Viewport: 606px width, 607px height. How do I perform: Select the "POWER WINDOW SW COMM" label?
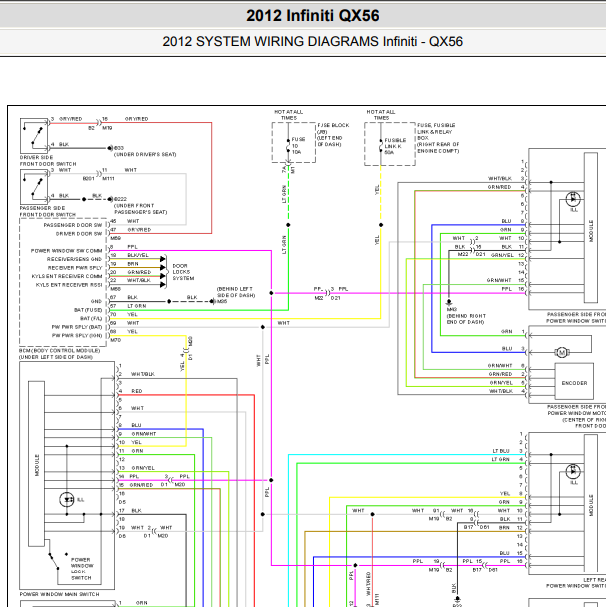67,251
